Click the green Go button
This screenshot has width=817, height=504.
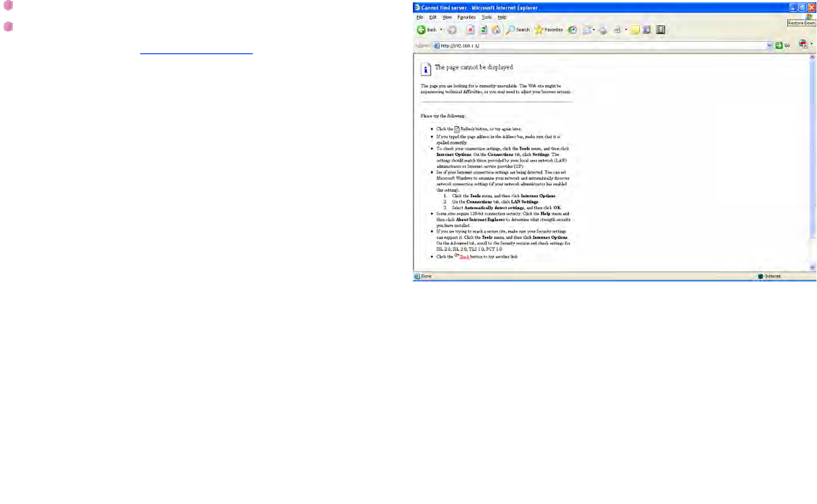pos(783,45)
